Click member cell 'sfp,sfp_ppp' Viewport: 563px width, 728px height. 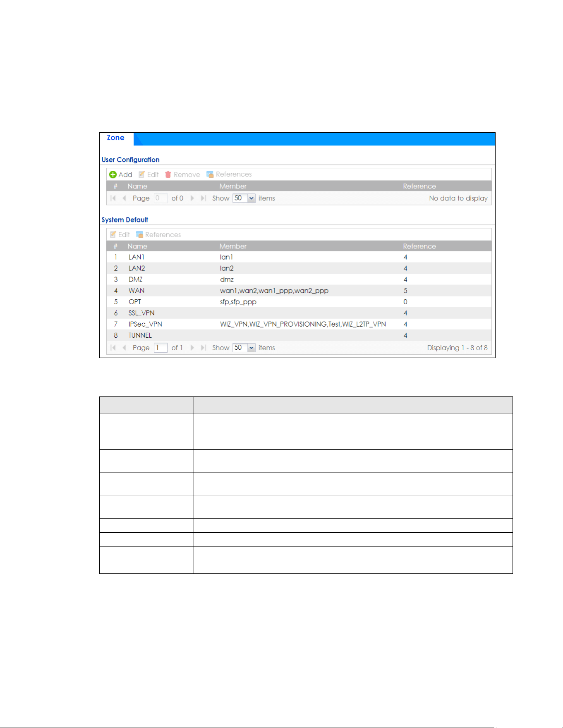pyautogui.click(x=238, y=302)
